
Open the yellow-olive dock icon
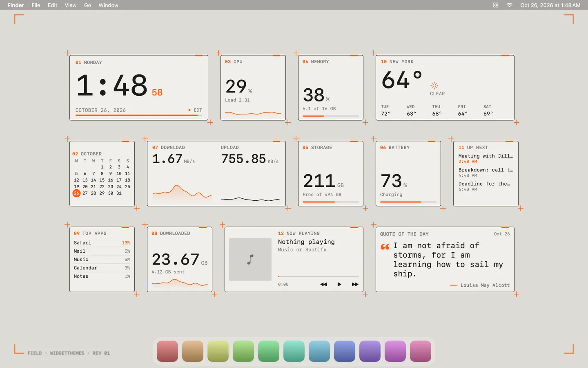coord(218,351)
